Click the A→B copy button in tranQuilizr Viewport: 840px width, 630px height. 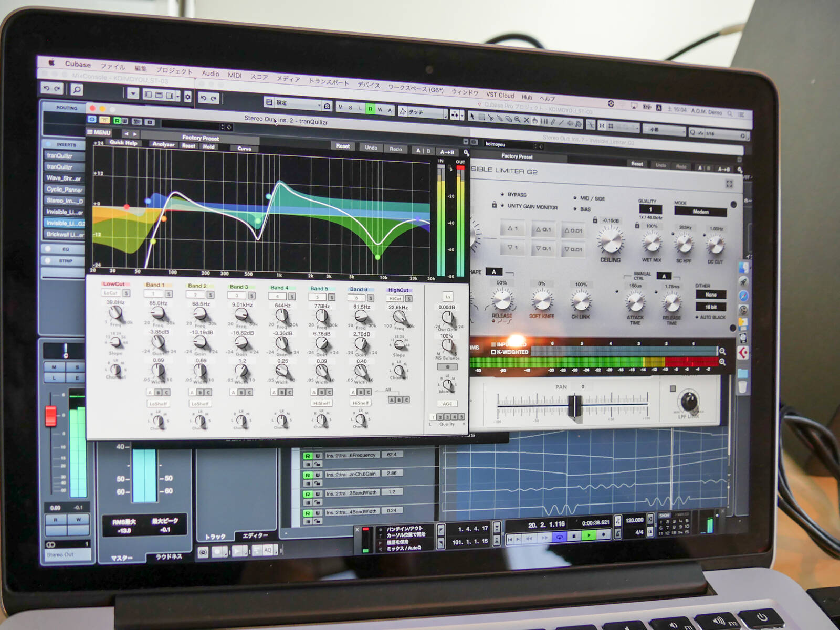[447, 152]
